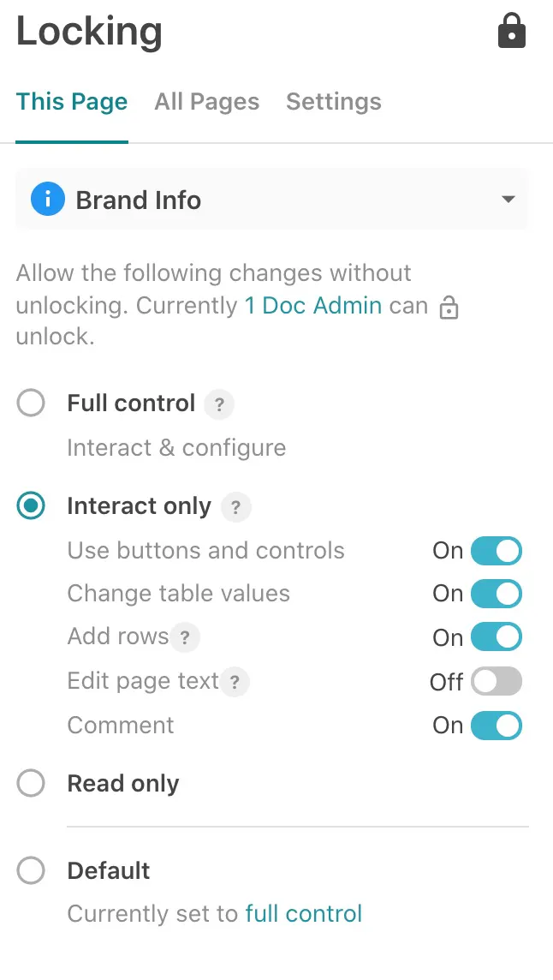This screenshot has width=553, height=980.
Task: Open the Settings tab
Action: [x=334, y=102]
